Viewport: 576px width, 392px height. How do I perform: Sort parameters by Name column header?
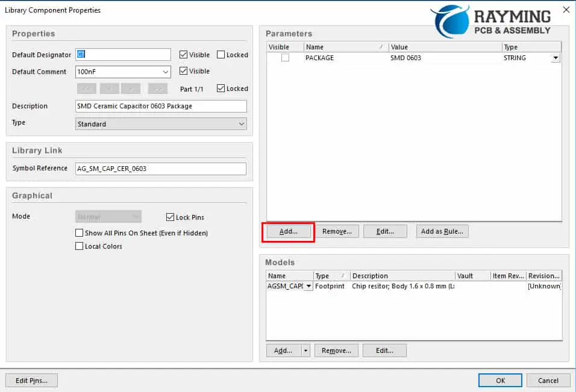click(x=345, y=47)
